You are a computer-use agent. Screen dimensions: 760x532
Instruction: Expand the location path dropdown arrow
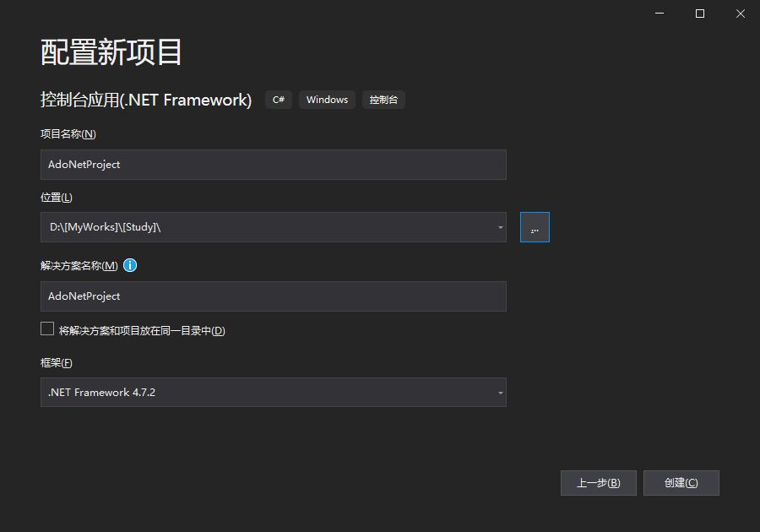(500, 227)
